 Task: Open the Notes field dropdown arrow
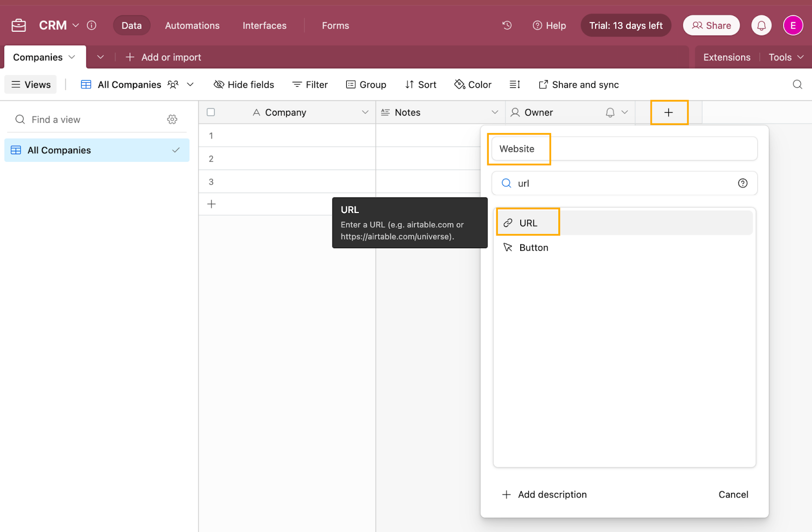click(495, 112)
